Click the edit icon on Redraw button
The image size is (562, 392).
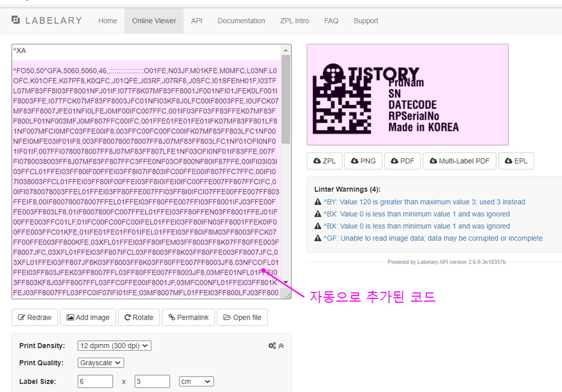21,317
